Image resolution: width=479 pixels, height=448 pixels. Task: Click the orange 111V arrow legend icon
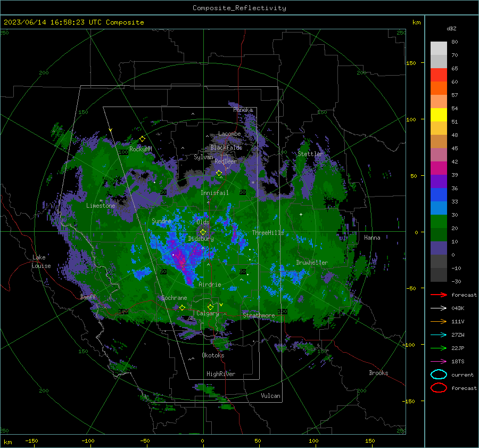click(x=439, y=321)
